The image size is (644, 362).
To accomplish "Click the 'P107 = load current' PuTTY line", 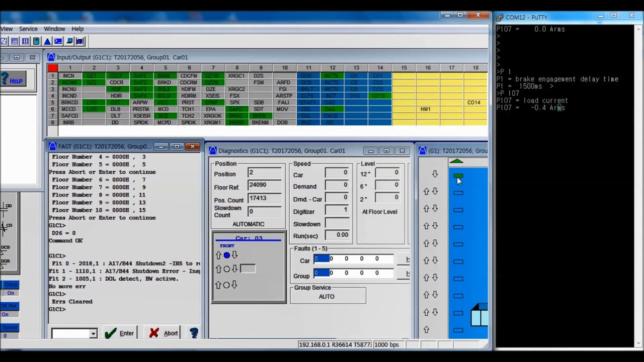I will [532, 101].
